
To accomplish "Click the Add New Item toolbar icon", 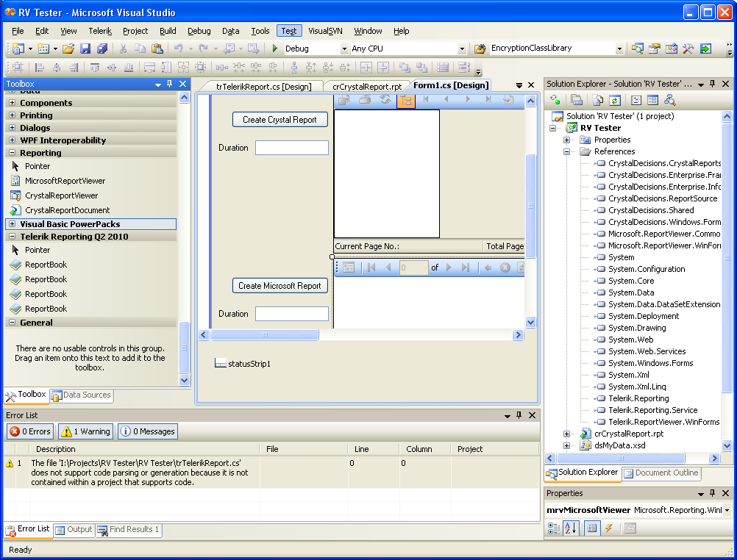I will (x=43, y=49).
